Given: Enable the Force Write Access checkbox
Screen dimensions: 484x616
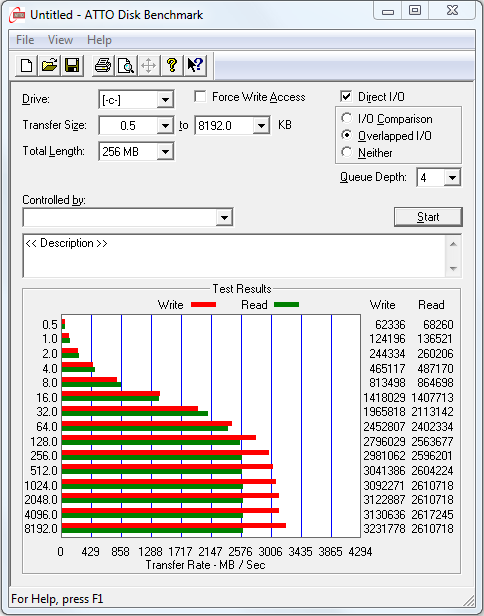Looking at the screenshot, I should [200, 97].
